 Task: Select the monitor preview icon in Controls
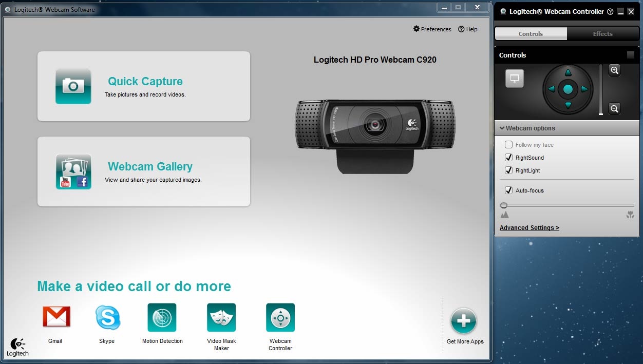[514, 79]
